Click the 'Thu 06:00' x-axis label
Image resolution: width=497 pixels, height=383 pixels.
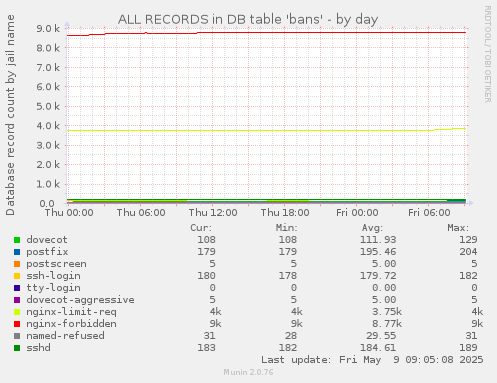pyautogui.click(x=141, y=213)
